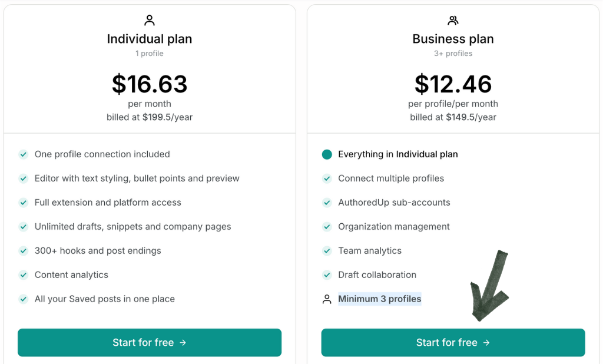Click checkmark beside Content analytics

tap(24, 275)
